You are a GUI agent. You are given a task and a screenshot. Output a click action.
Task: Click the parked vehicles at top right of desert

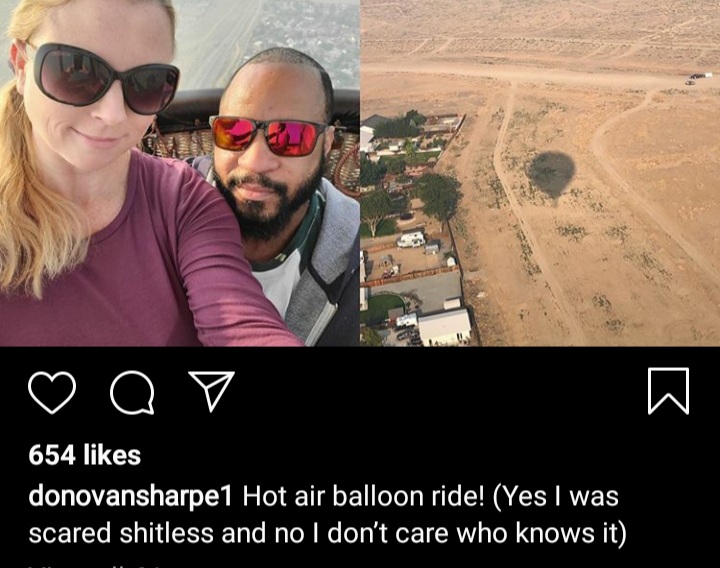coord(698,79)
